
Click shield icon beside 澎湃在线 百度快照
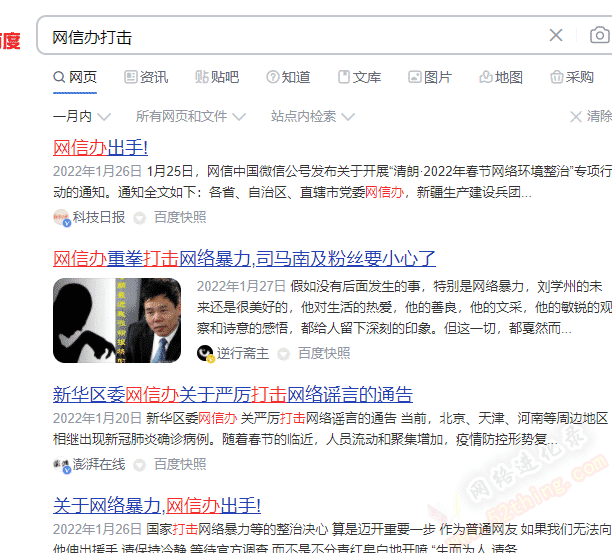[x=139, y=465]
